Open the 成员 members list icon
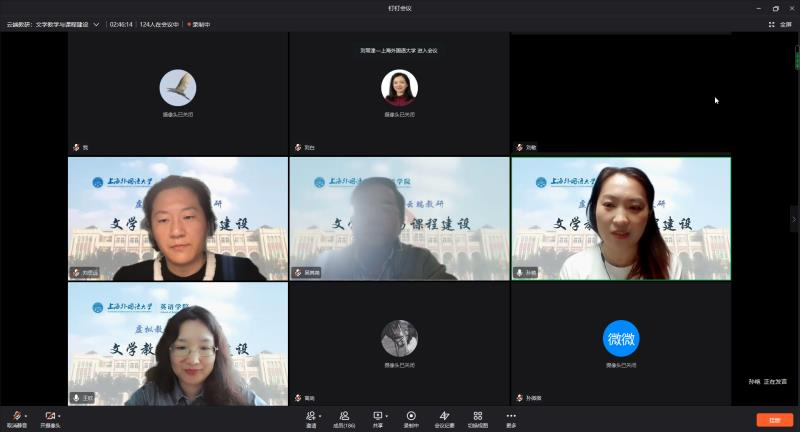Image resolution: width=800 pixels, height=432 pixels. [x=344, y=416]
